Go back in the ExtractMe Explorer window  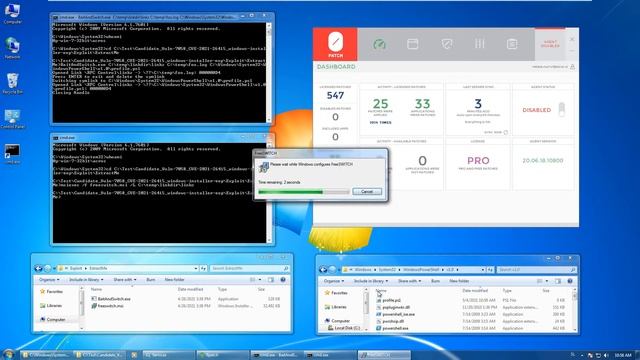38,268
